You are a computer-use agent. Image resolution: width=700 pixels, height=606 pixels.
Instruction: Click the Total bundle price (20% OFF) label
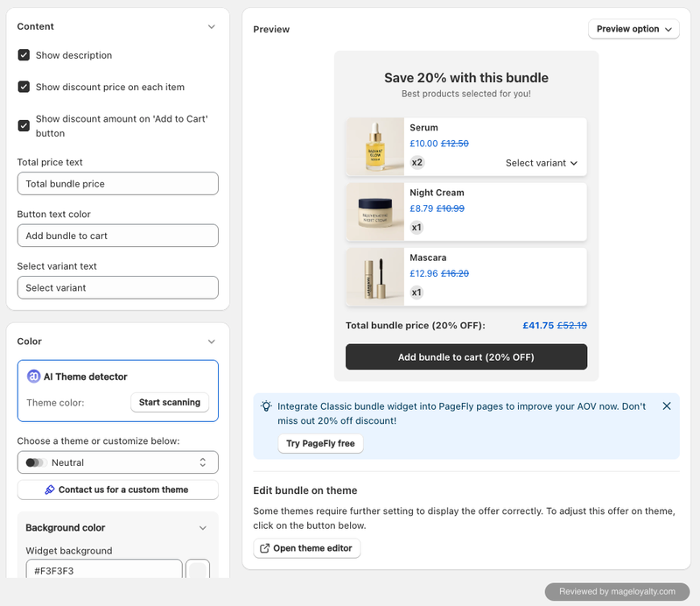pyautogui.click(x=415, y=326)
